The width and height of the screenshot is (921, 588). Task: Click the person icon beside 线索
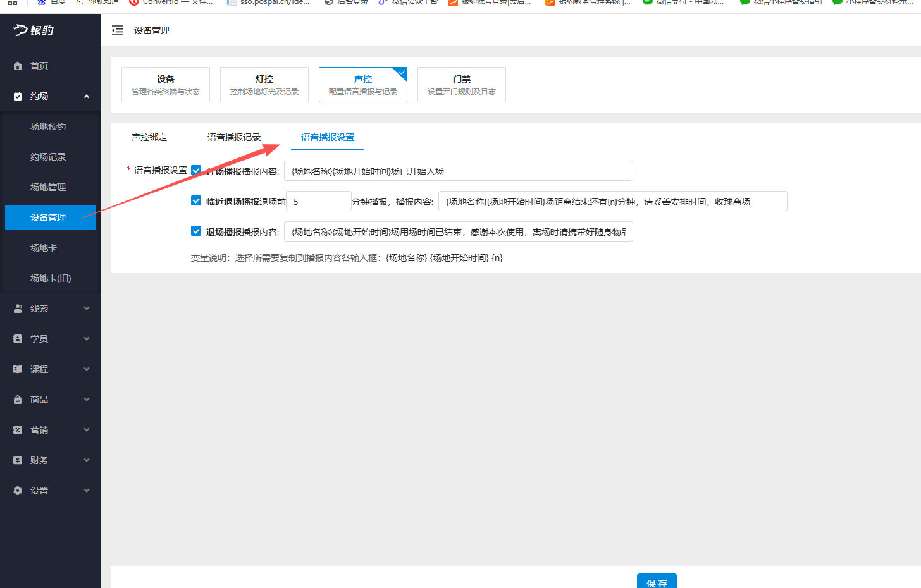pyautogui.click(x=16, y=308)
